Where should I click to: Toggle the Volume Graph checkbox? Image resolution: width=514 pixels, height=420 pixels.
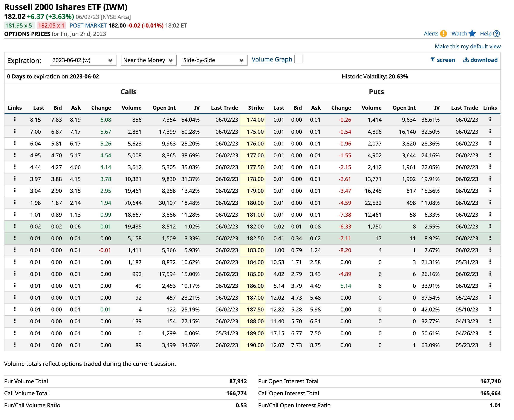(x=299, y=59)
